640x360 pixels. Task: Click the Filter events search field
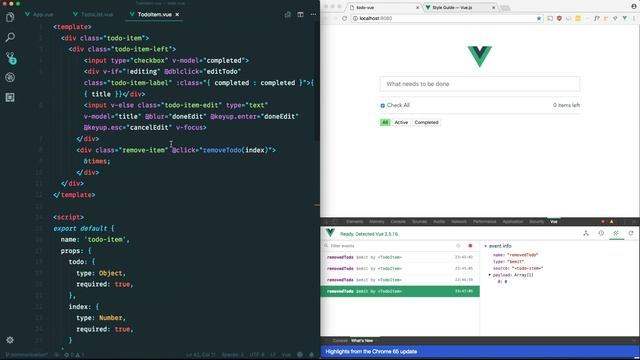[388, 246]
